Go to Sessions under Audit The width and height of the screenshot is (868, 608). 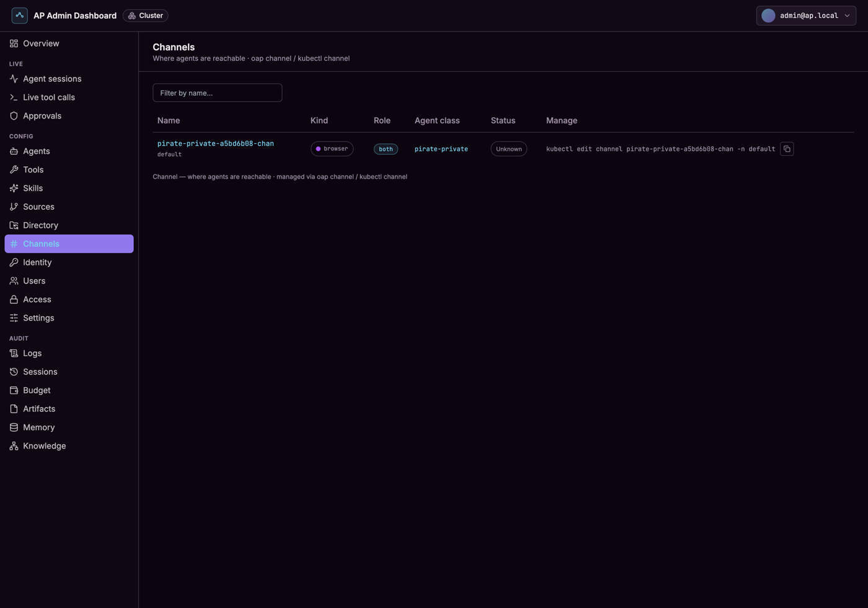click(69, 372)
